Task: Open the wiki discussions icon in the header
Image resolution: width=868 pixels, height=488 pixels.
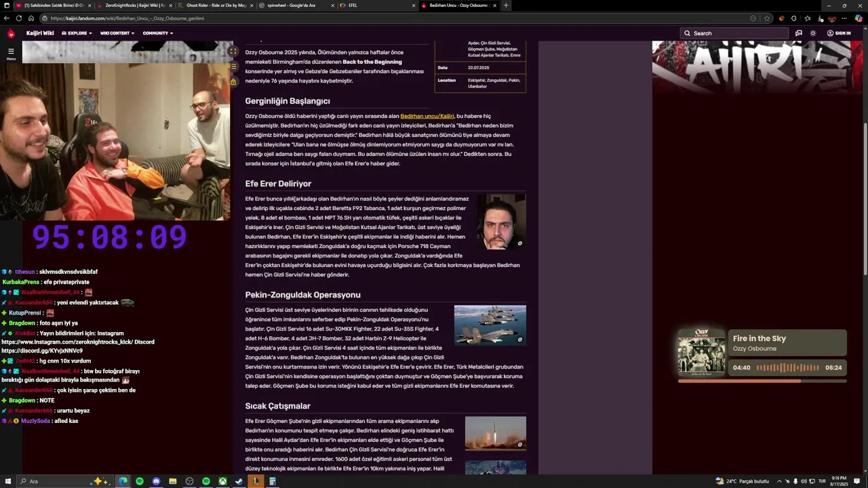Action: pyautogui.click(x=799, y=33)
